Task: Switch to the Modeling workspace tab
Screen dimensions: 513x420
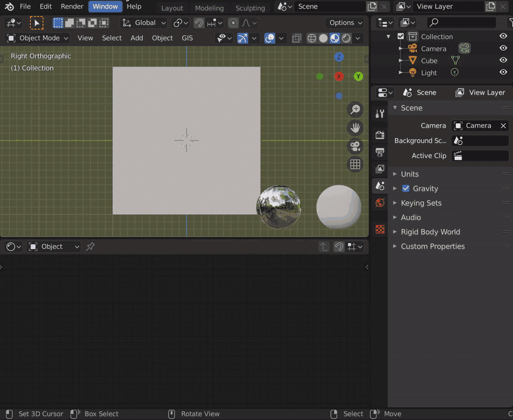Action: (210, 8)
